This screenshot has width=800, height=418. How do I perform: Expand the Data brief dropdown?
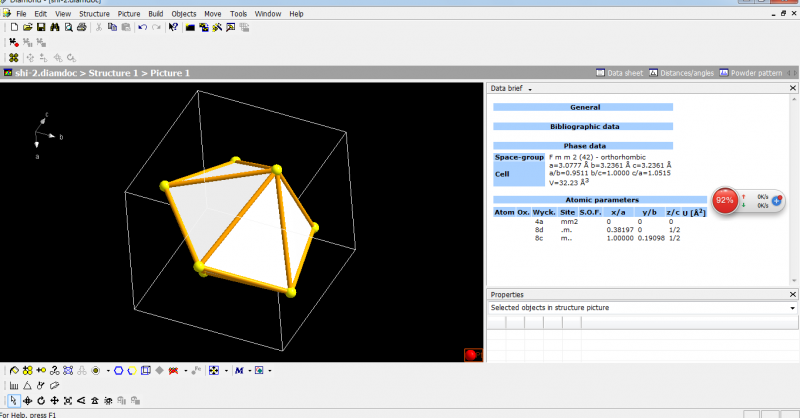[x=530, y=89]
